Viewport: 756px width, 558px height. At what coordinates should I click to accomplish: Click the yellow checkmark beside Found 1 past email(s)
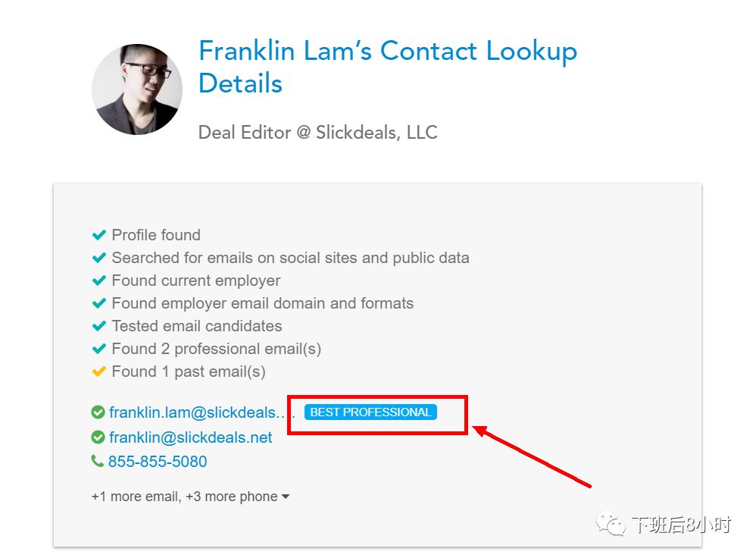coord(98,371)
